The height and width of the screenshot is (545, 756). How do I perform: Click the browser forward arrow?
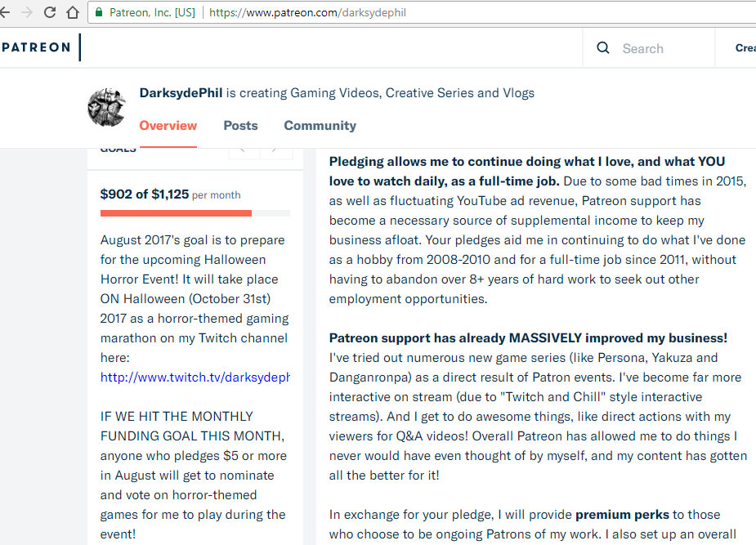pyautogui.click(x=27, y=12)
